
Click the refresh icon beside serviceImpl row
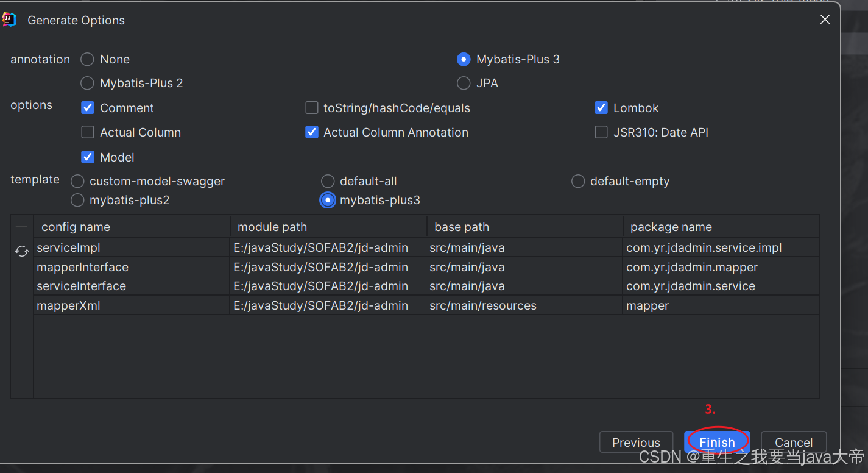[x=22, y=251]
